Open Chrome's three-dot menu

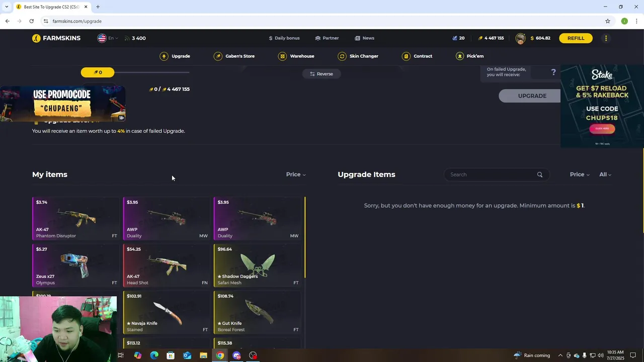[636, 21]
